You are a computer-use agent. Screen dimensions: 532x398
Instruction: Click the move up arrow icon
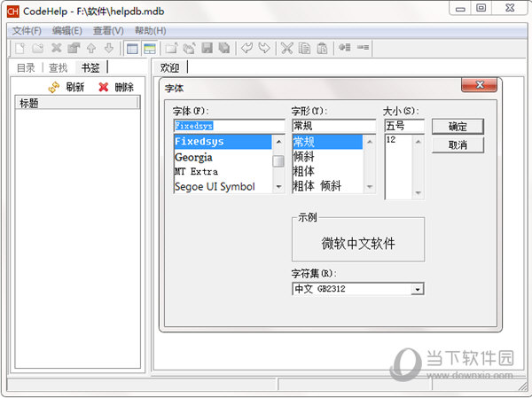(91, 49)
